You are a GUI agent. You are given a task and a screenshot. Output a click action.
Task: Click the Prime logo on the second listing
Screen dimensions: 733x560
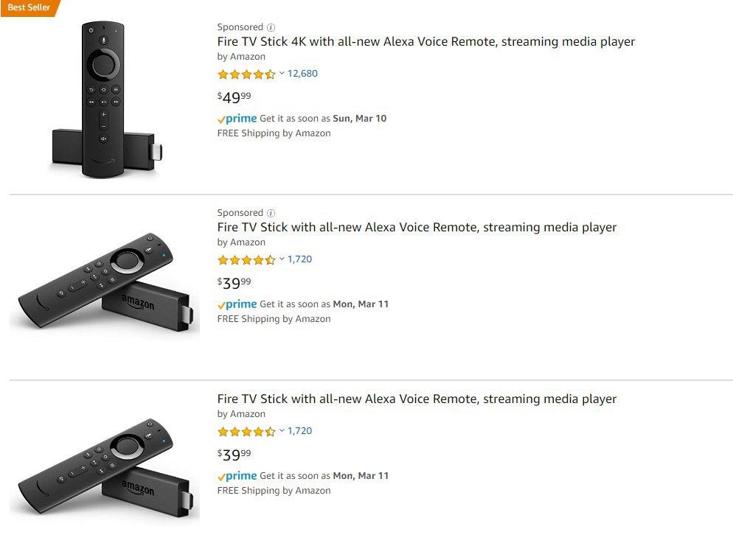237,304
